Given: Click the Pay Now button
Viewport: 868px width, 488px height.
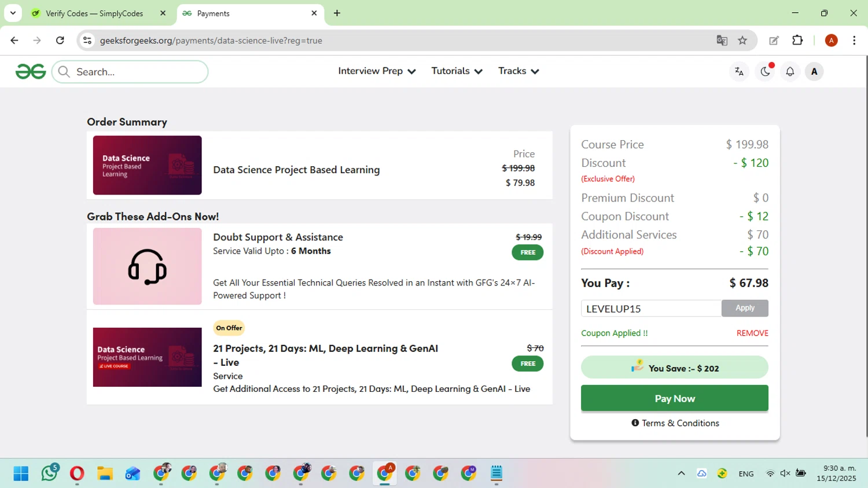Looking at the screenshot, I should point(675,398).
